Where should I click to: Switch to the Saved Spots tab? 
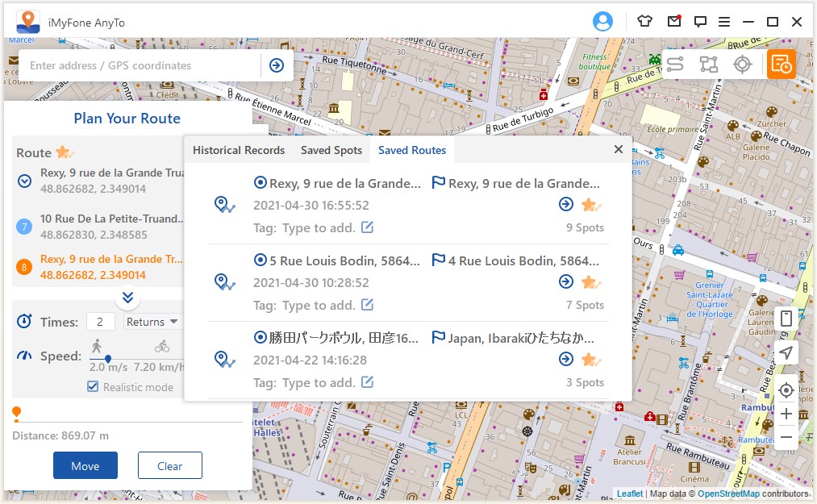tap(331, 150)
